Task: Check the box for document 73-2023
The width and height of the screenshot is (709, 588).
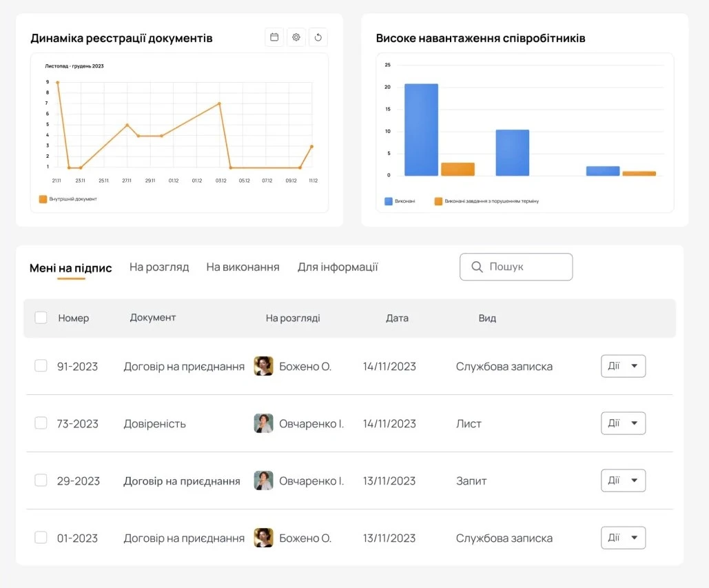Action: coord(41,423)
